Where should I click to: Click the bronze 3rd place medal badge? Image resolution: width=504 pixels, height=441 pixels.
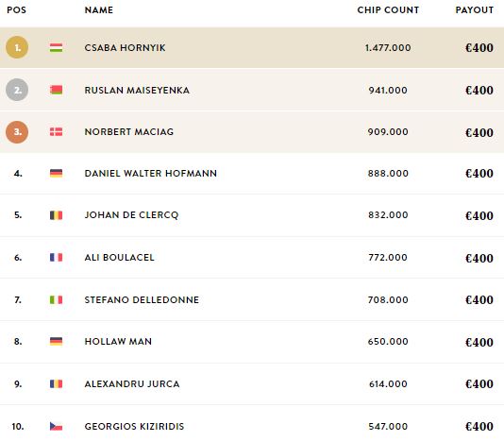(17, 132)
